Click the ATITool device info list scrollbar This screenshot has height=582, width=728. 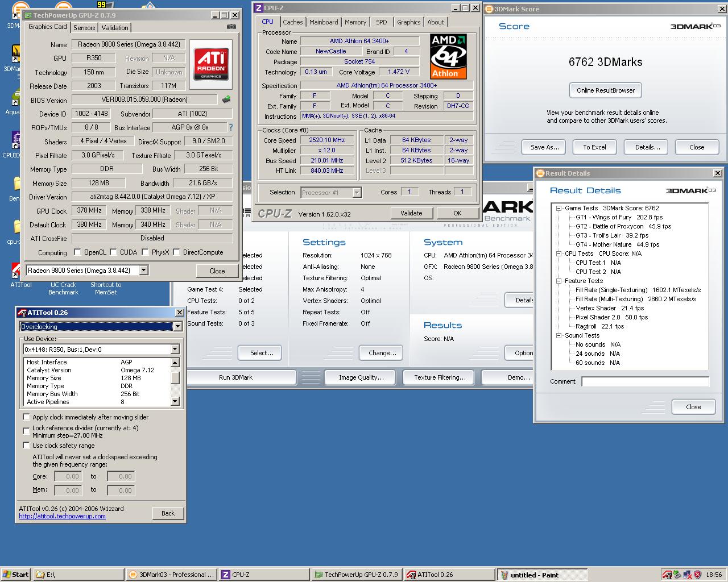175,381
